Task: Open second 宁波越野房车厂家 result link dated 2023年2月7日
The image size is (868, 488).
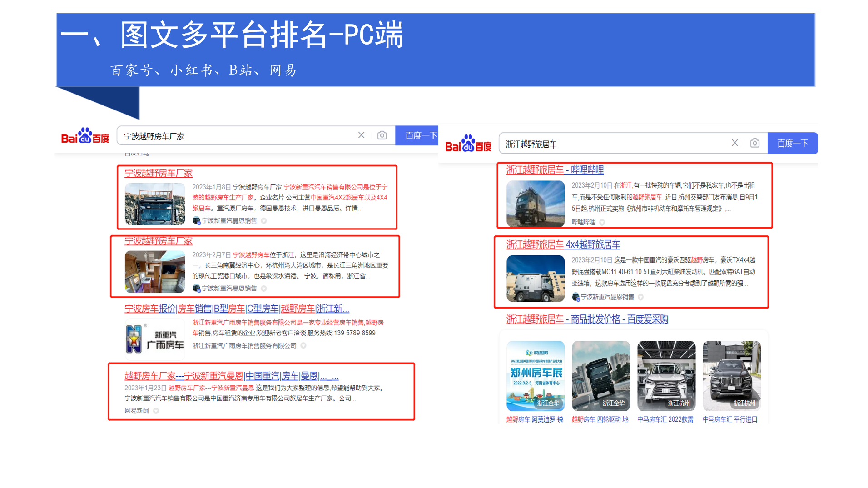Action: coord(159,241)
